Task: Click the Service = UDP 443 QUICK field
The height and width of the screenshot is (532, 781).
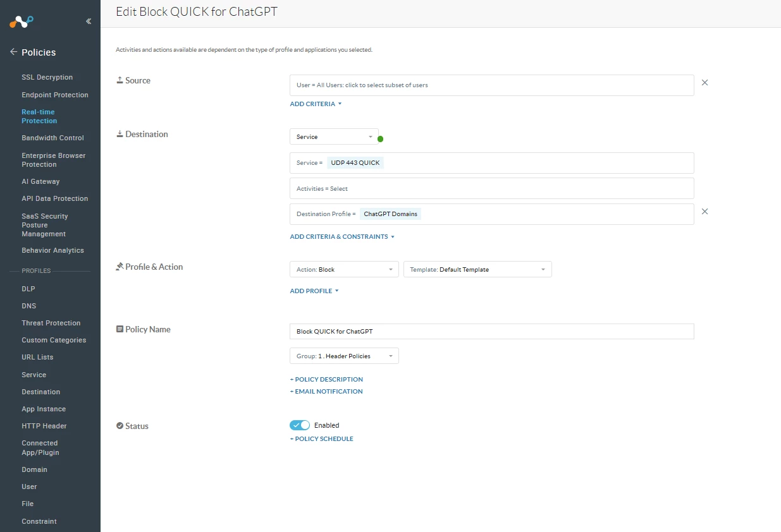Action: click(x=491, y=163)
